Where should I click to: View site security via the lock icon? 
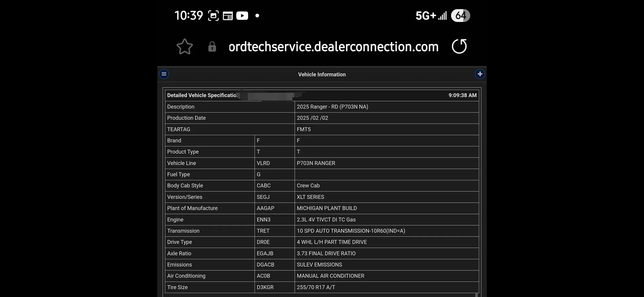pos(212,46)
